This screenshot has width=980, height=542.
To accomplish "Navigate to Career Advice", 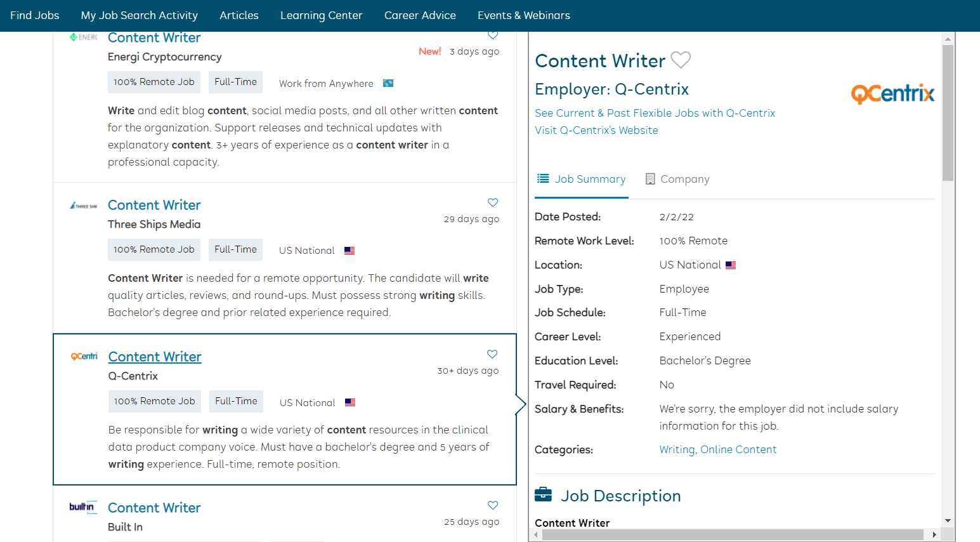I will pyautogui.click(x=420, y=15).
